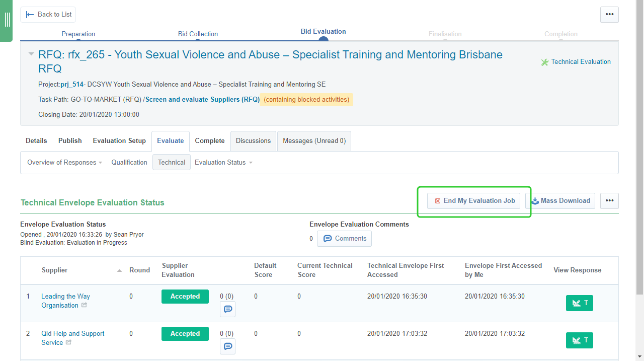This screenshot has height=361, width=644.
Task: Open the Discussions tab
Action: click(x=253, y=141)
